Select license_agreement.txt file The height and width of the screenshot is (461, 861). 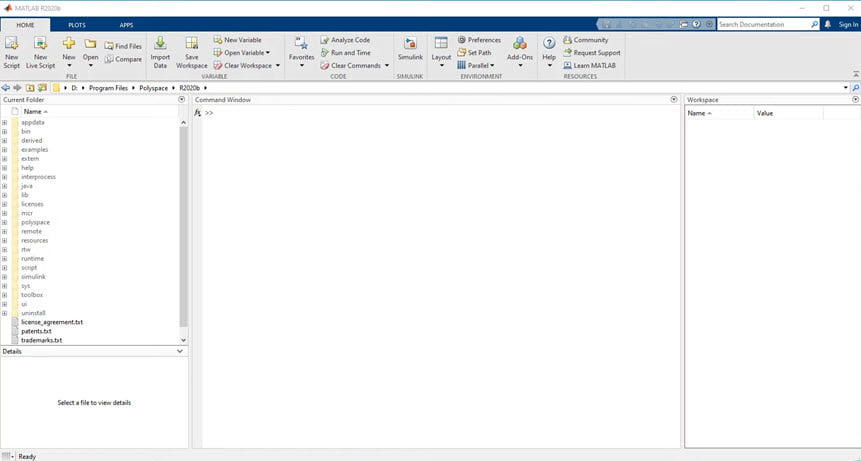tap(52, 322)
